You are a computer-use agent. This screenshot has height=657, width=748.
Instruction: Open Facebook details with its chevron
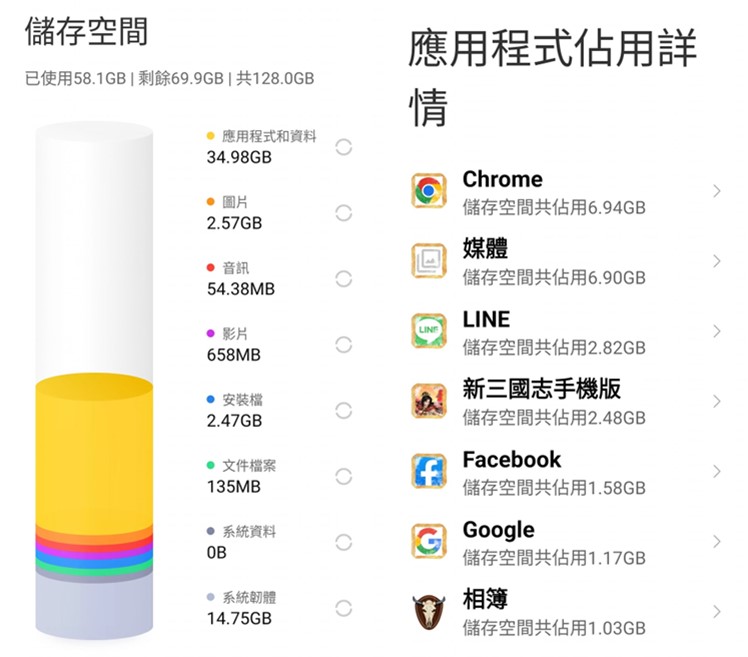717,471
